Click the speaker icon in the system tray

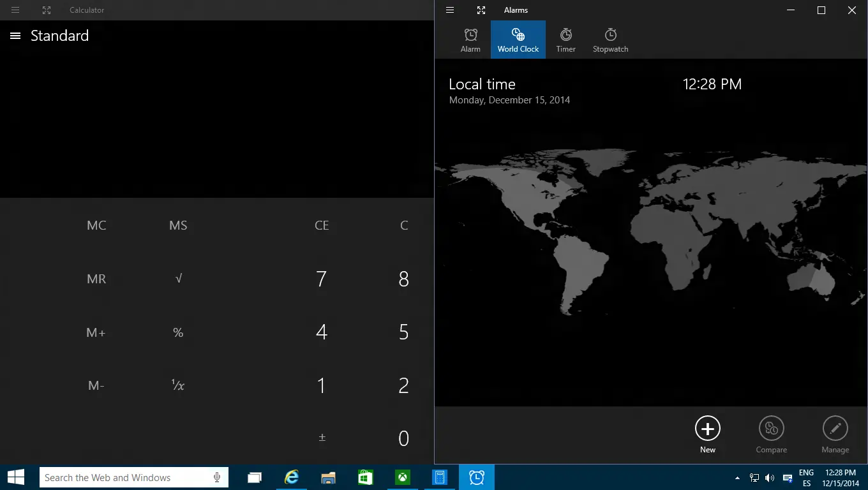coord(770,477)
